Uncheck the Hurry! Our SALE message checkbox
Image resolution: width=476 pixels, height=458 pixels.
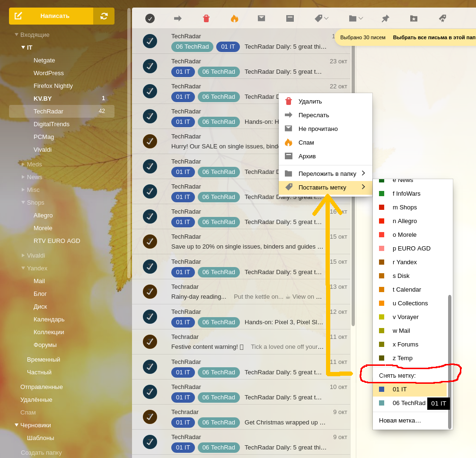click(150, 141)
